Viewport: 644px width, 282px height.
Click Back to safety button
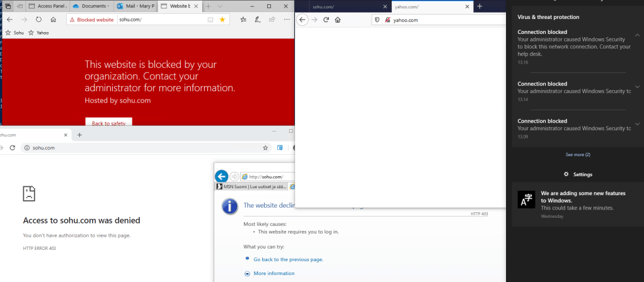pyautogui.click(x=108, y=123)
